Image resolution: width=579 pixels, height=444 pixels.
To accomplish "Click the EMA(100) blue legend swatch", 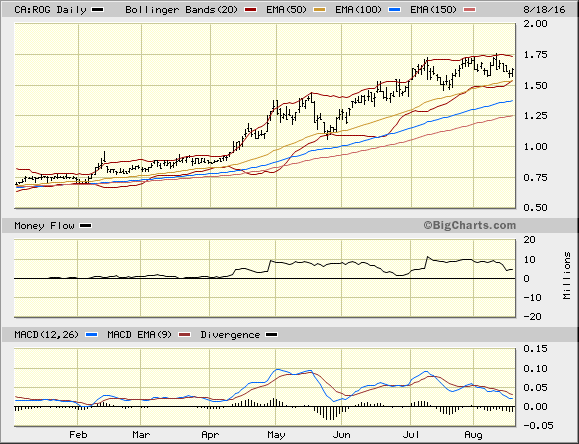I will [395, 10].
